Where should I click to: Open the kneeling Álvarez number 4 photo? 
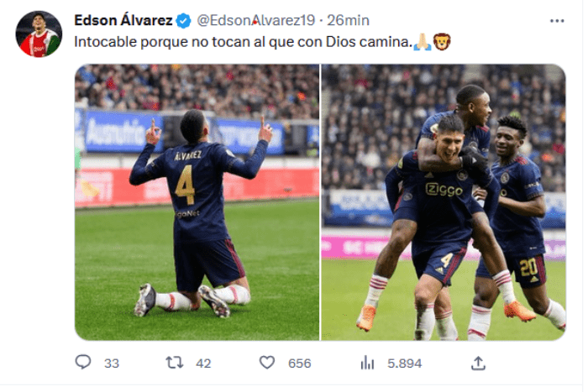pyautogui.click(x=197, y=202)
